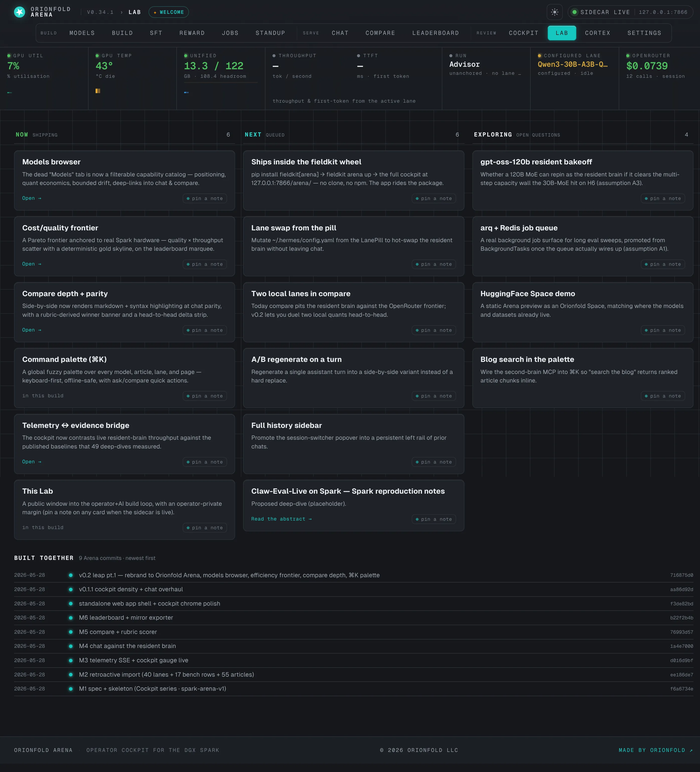Pin a note on Full history sidebar card

[x=434, y=462]
